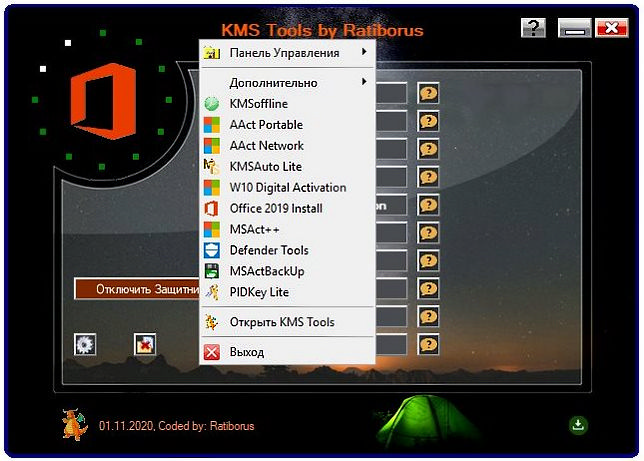644x461 pixels.
Task: Click the KMSAuto Lite icon
Action: 211,167
